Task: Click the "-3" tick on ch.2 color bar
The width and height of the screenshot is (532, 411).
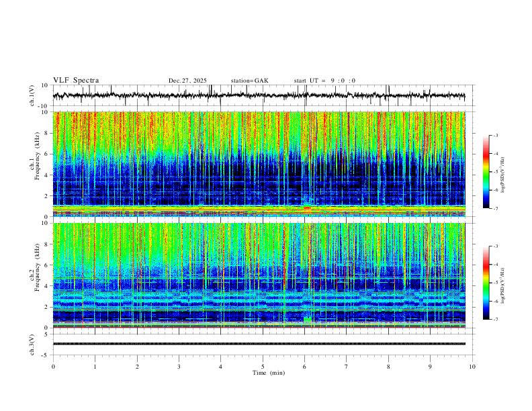Action: [496, 246]
